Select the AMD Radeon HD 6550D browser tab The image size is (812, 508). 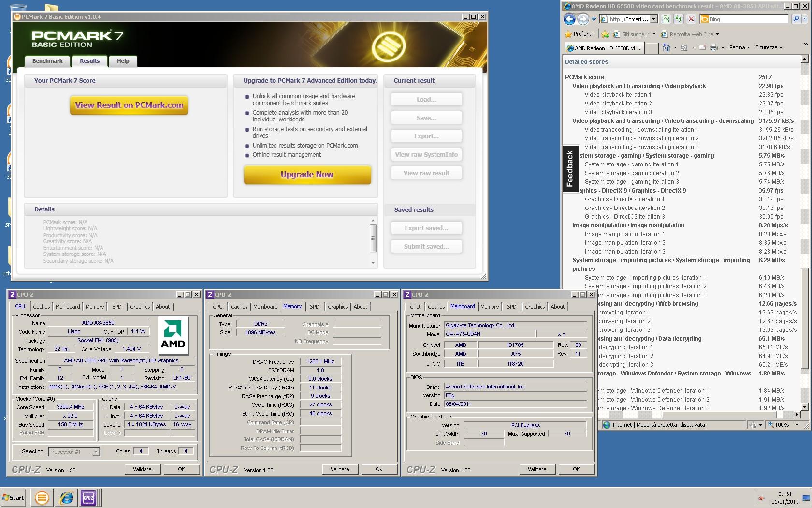pyautogui.click(x=604, y=48)
